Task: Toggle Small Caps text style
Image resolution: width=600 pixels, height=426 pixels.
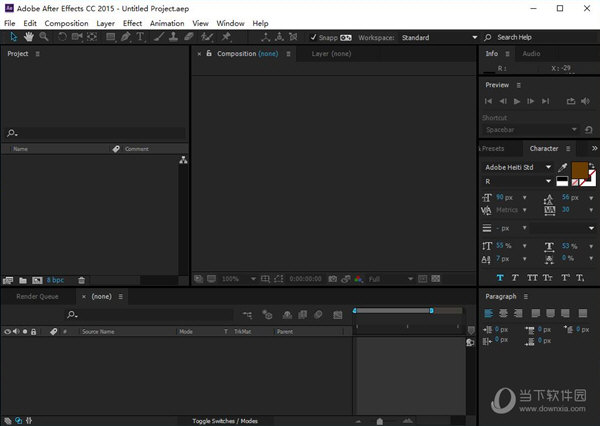Action: 548,277
